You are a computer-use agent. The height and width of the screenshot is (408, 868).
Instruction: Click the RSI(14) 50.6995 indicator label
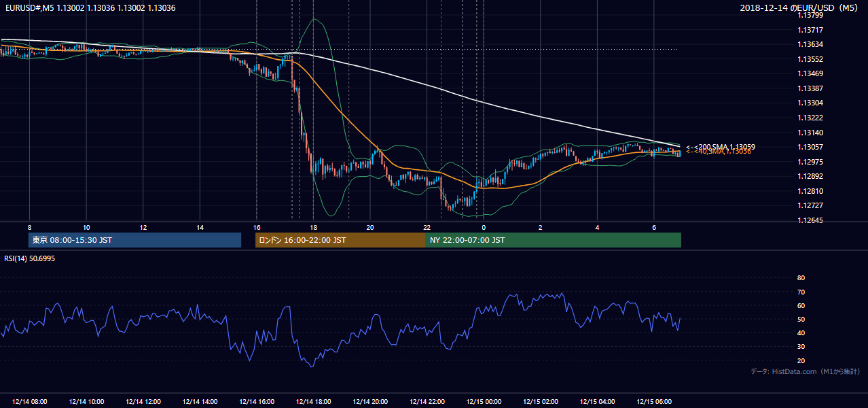click(x=29, y=258)
